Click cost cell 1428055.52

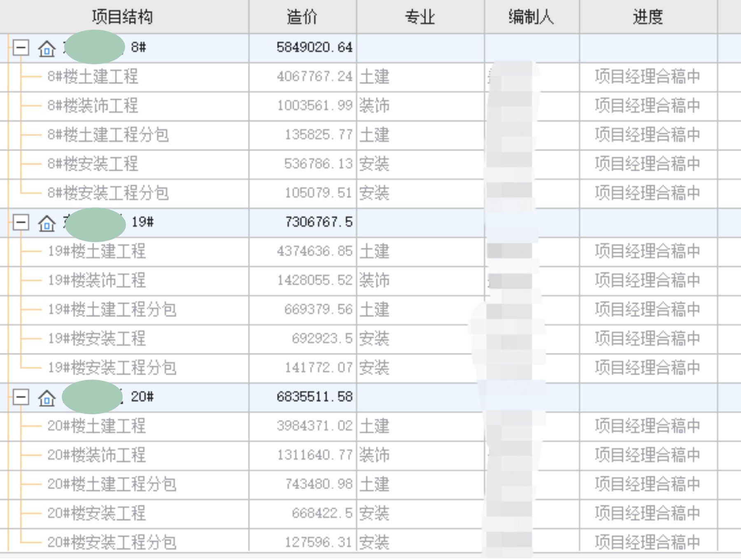click(x=315, y=280)
